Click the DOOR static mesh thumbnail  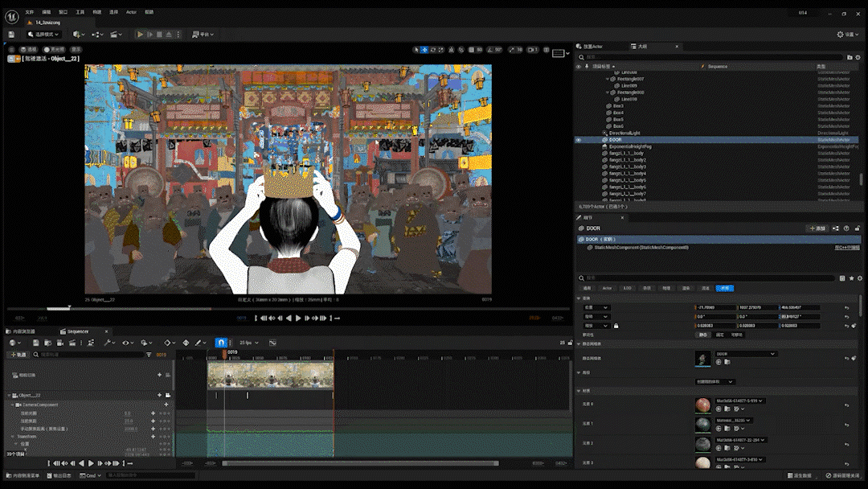(703, 359)
